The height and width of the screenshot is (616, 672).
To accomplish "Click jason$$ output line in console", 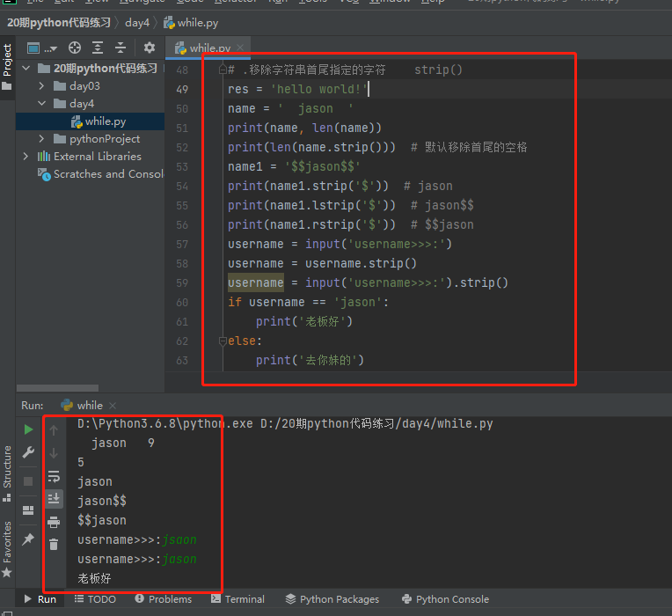I will 102,501.
